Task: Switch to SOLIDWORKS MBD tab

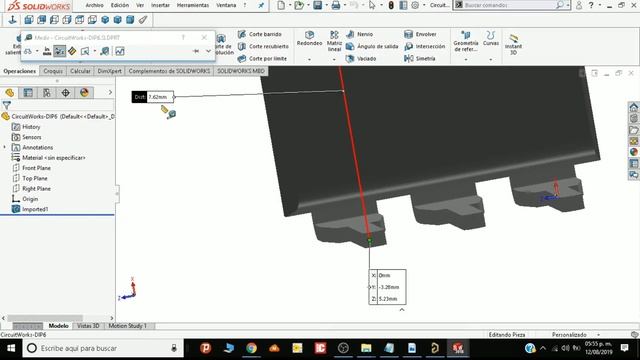Action: (x=241, y=71)
